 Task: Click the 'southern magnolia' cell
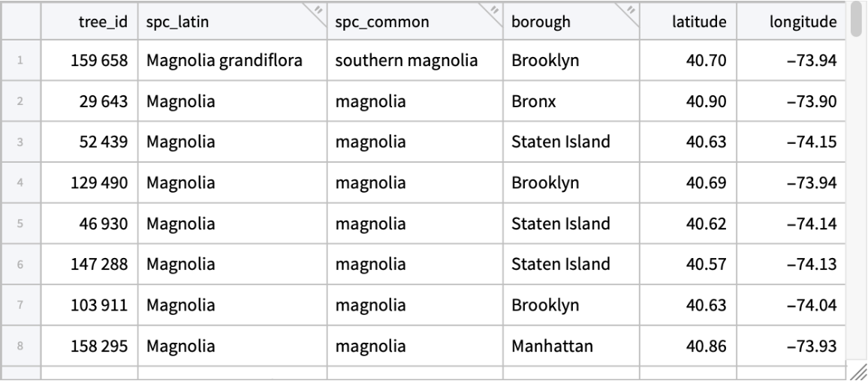pos(406,61)
